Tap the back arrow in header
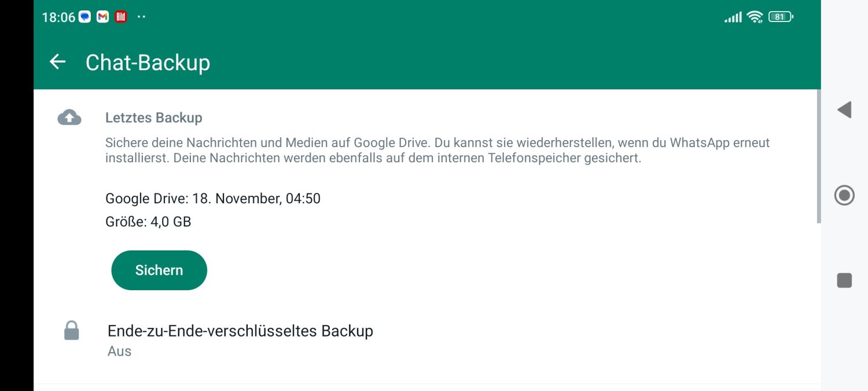868x391 pixels. tap(57, 62)
